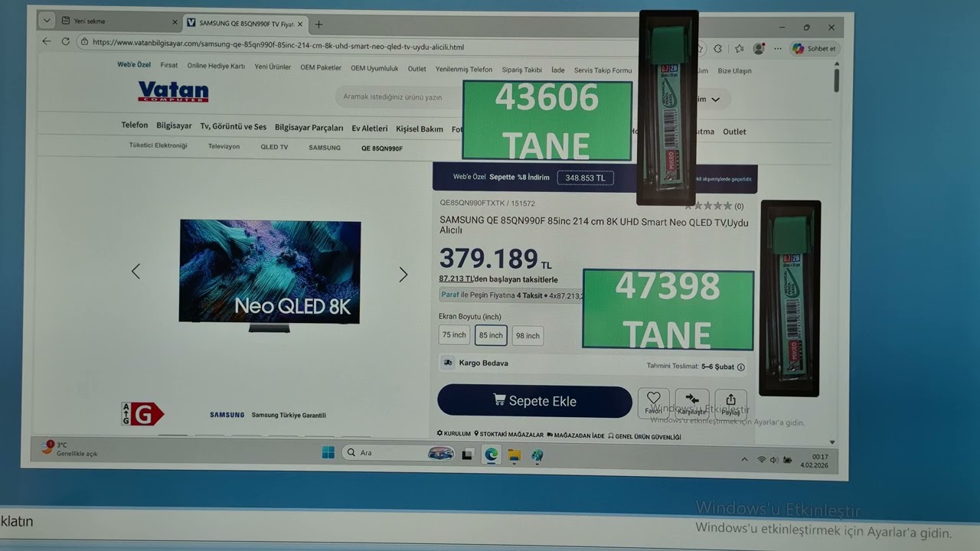Open delivery estimate info icon

(740, 367)
